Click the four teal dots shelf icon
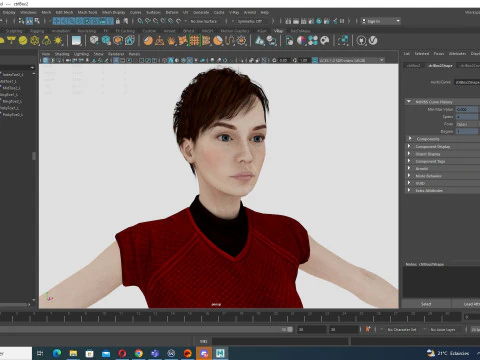Screen dimensions: 480x360 [x=313, y=41]
